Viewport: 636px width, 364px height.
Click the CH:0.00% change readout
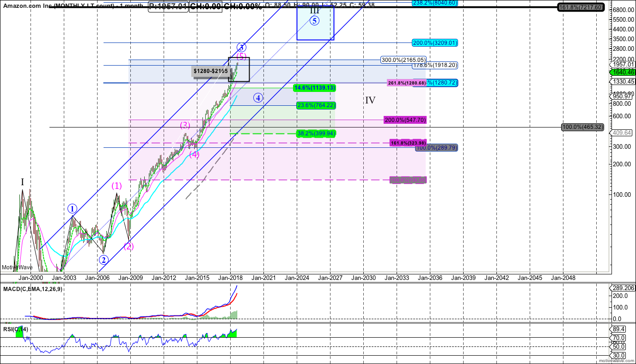click(x=243, y=6)
